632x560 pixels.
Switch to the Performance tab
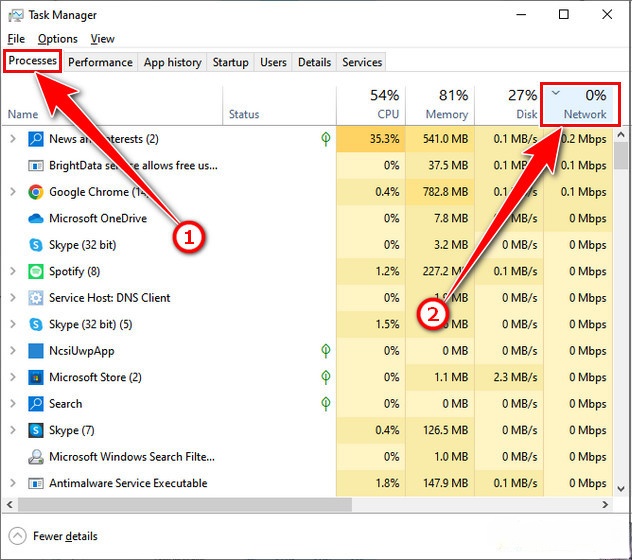coord(100,62)
